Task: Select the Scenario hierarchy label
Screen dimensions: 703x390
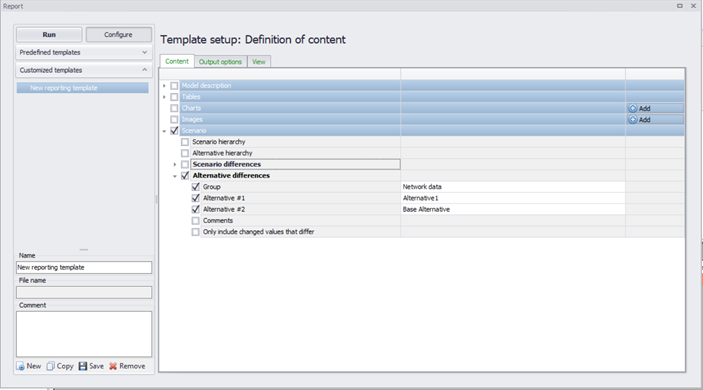Action: 219,142
